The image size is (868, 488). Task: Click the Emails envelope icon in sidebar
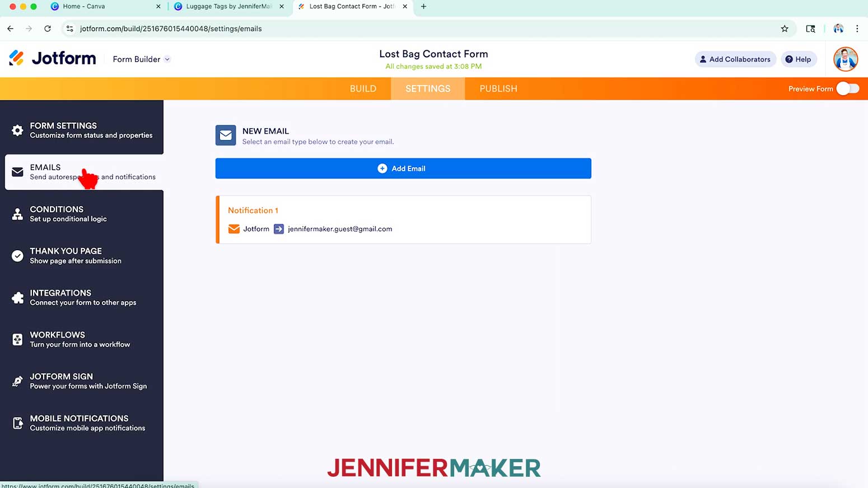tap(17, 172)
